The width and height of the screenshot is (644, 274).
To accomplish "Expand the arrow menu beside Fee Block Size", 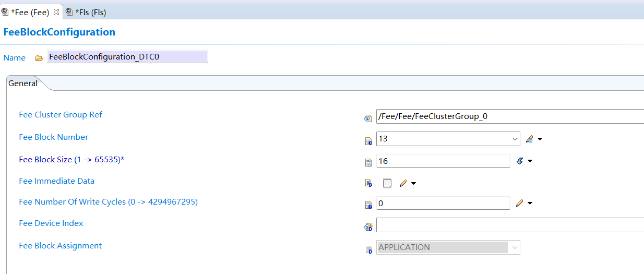I will (x=530, y=161).
